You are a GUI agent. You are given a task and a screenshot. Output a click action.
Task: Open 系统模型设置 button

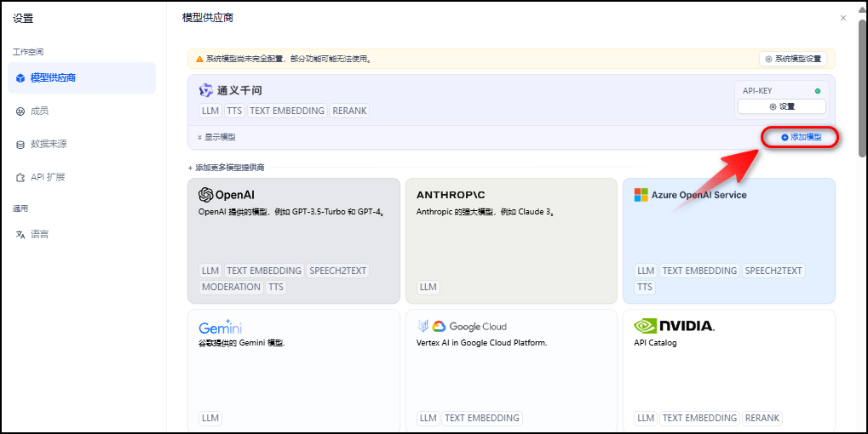pyautogui.click(x=793, y=59)
